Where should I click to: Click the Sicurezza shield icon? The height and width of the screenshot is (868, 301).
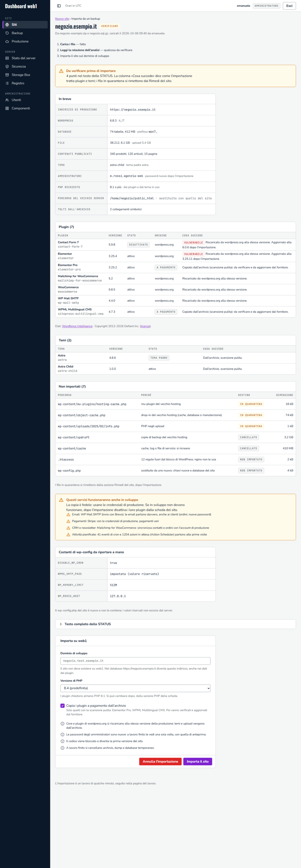[7, 66]
